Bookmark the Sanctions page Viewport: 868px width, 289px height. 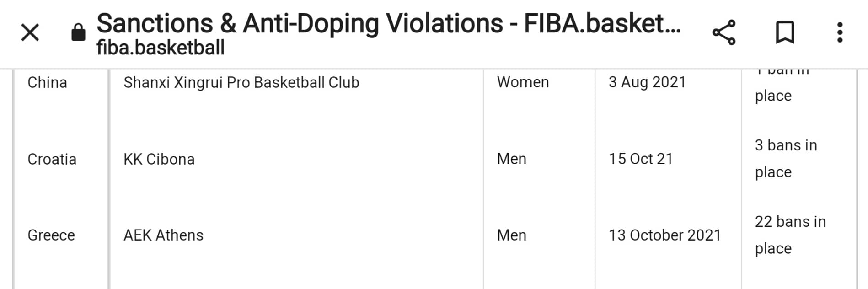[785, 32]
